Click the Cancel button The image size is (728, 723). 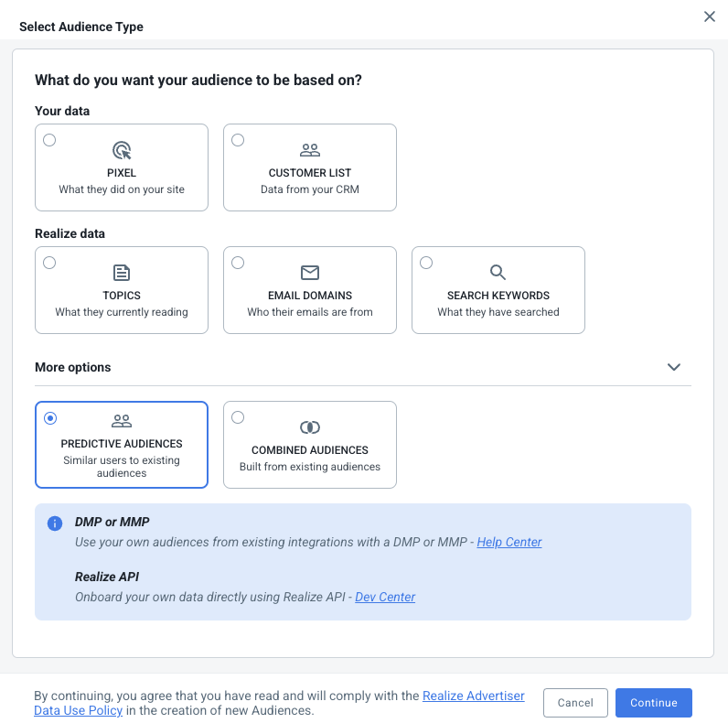[x=575, y=703]
